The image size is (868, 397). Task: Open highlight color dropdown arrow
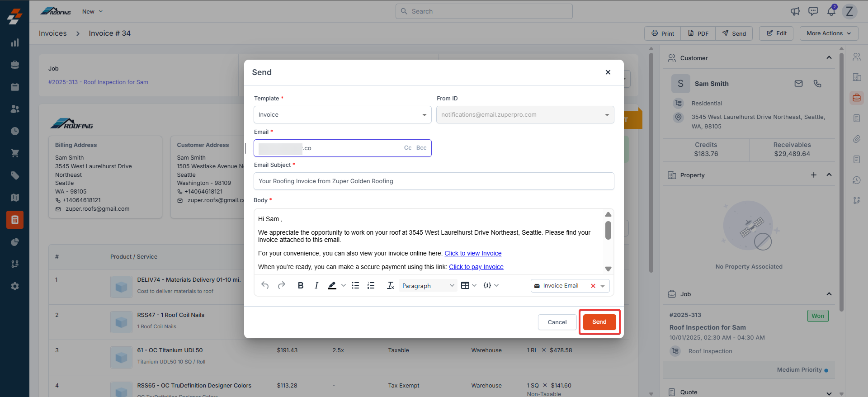click(344, 285)
